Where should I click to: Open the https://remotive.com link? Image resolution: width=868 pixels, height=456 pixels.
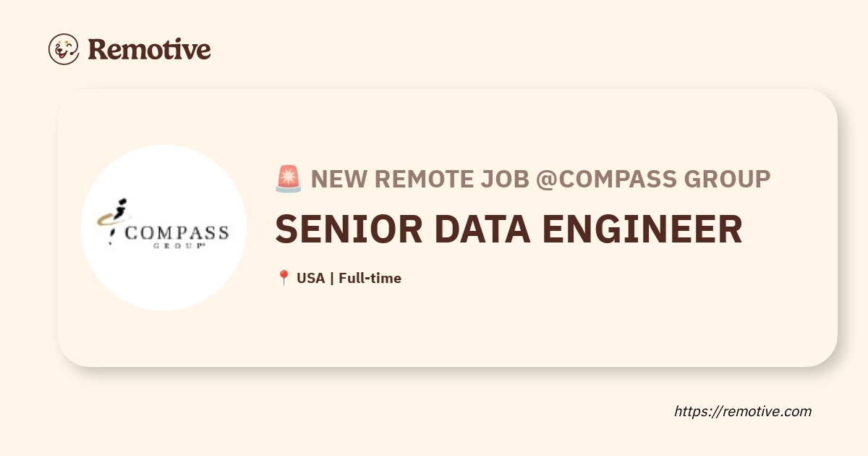pyautogui.click(x=743, y=411)
